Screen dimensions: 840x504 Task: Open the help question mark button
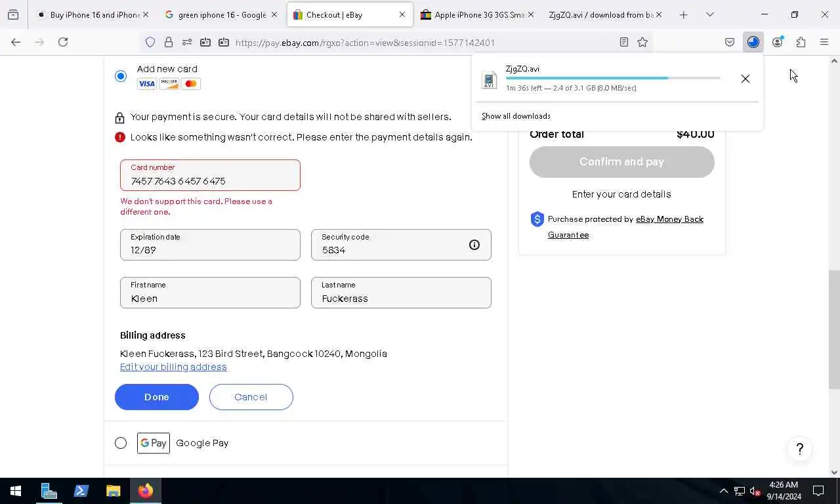tap(799, 449)
